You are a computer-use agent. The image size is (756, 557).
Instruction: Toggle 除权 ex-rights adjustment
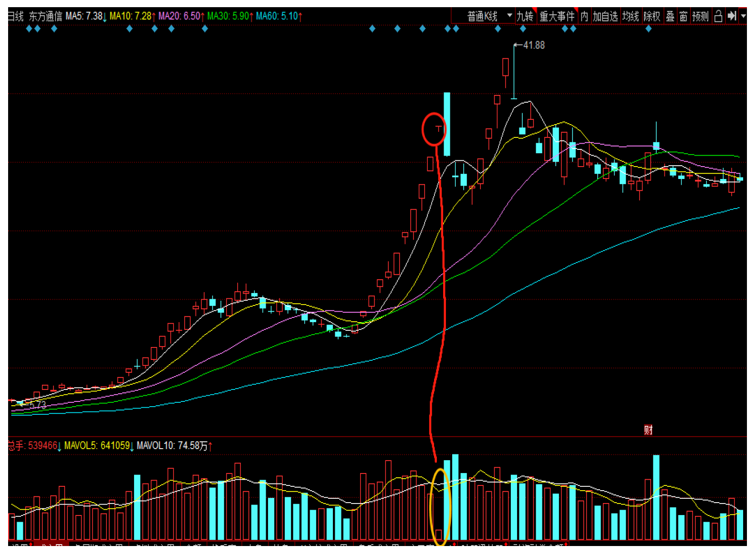pos(652,16)
